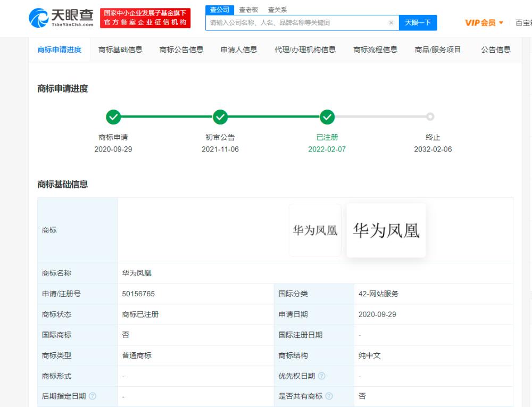Click the 天眼一下 search button
The width and height of the screenshot is (532, 407).
[418, 23]
